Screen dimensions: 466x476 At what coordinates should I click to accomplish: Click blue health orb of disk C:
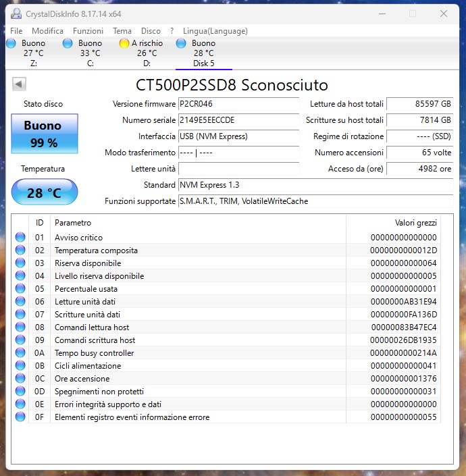[x=68, y=43]
